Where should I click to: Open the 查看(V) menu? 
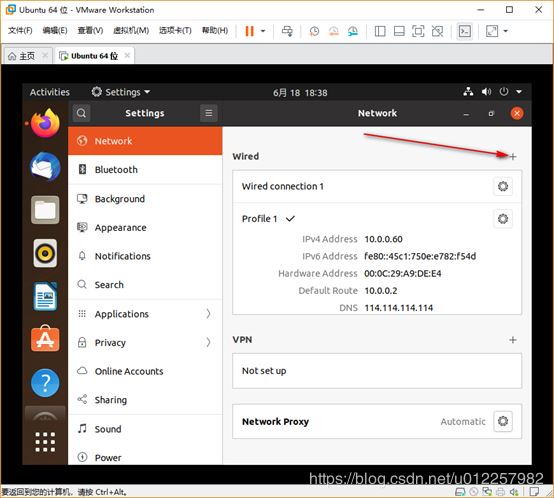point(90,30)
